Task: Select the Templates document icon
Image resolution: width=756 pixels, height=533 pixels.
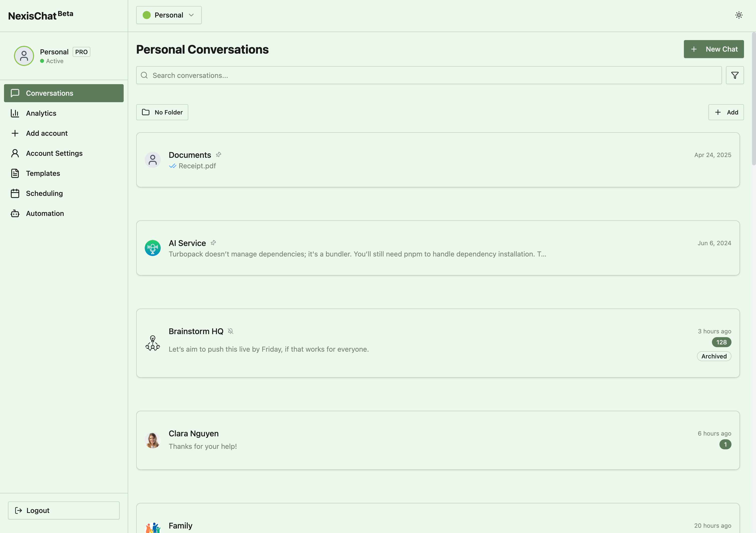Action: click(15, 173)
